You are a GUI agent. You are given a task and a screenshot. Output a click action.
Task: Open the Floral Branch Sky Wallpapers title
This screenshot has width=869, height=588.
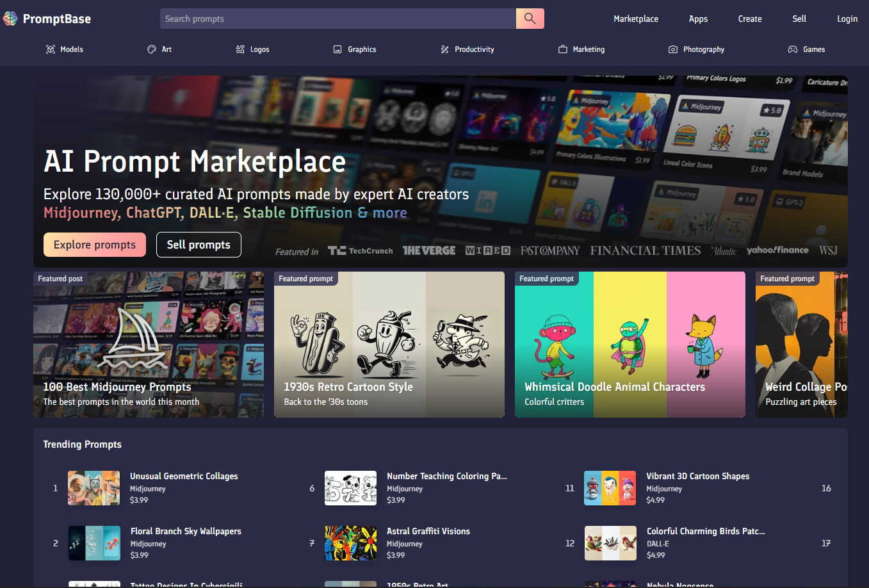coord(186,531)
